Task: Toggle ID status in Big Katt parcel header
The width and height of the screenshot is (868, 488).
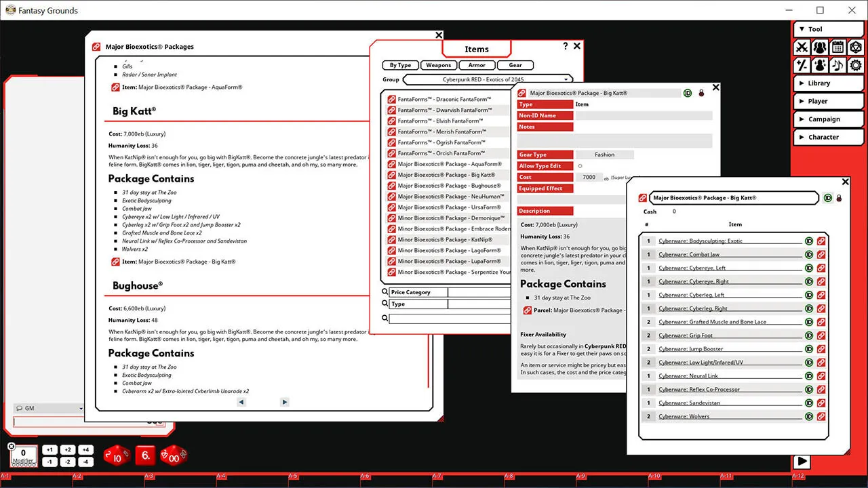Action: 828,198
